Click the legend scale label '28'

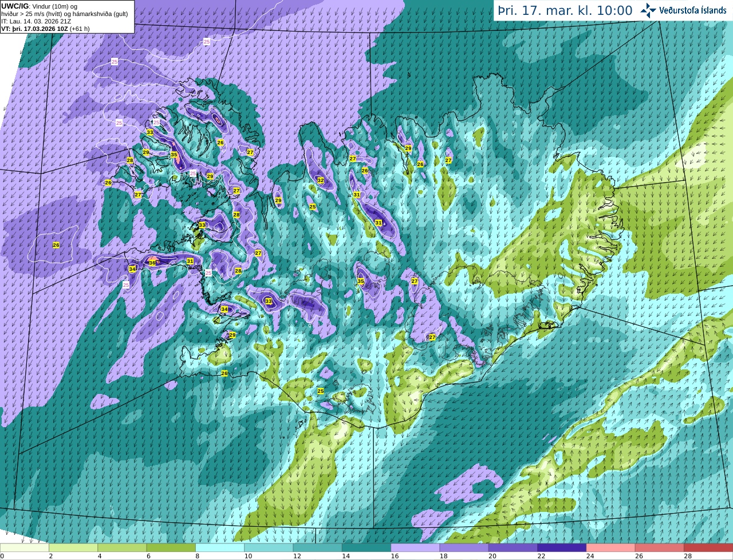(688, 556)
